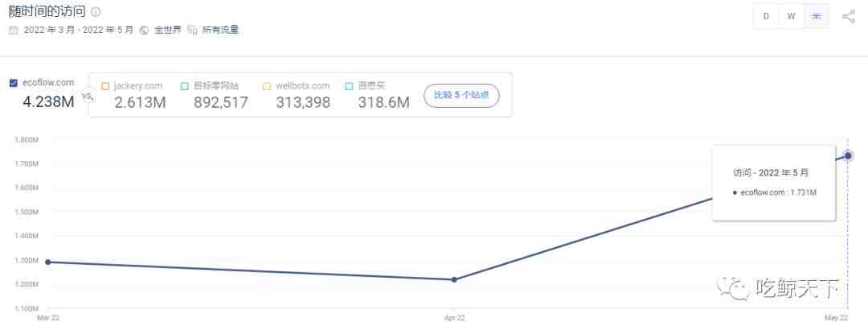Enable the 目标零网站 checkbox
The image size is (868, 326).
(185, 86)
